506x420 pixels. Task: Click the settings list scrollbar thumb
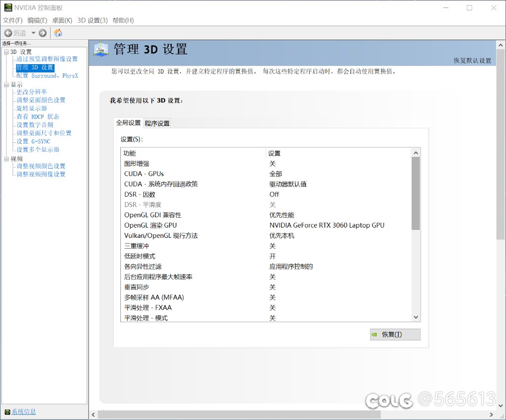point(416,193)
